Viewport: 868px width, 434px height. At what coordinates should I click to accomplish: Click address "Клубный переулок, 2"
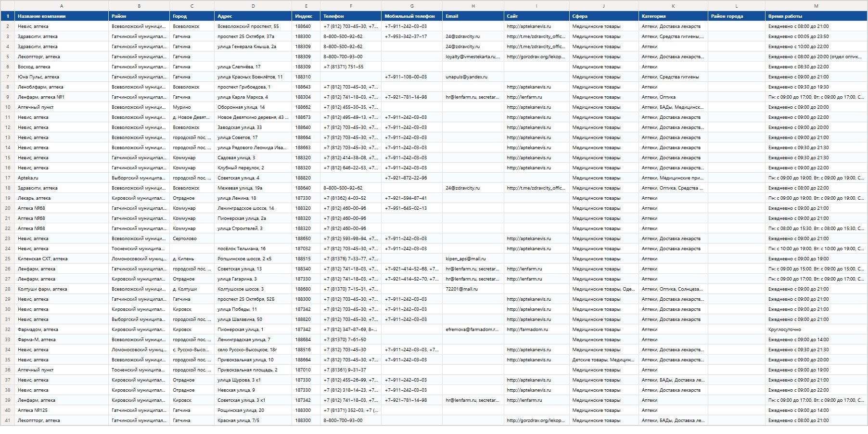tap(253, 168)
